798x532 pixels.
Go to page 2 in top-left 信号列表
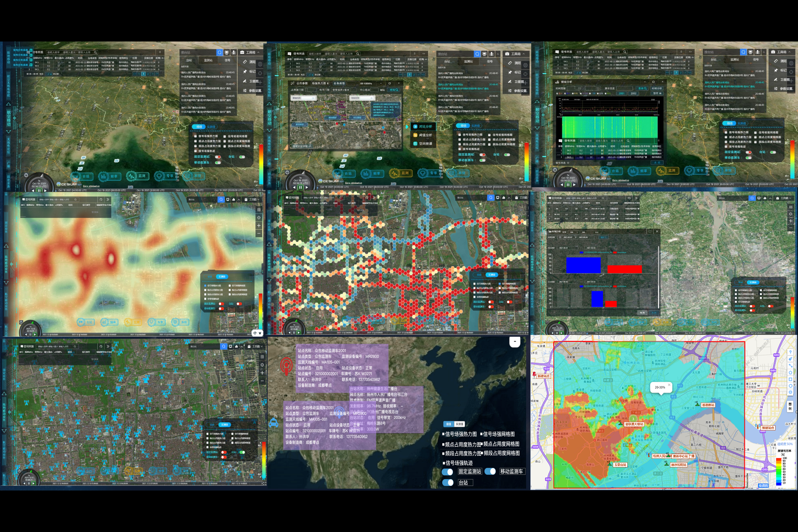(148, 74)
